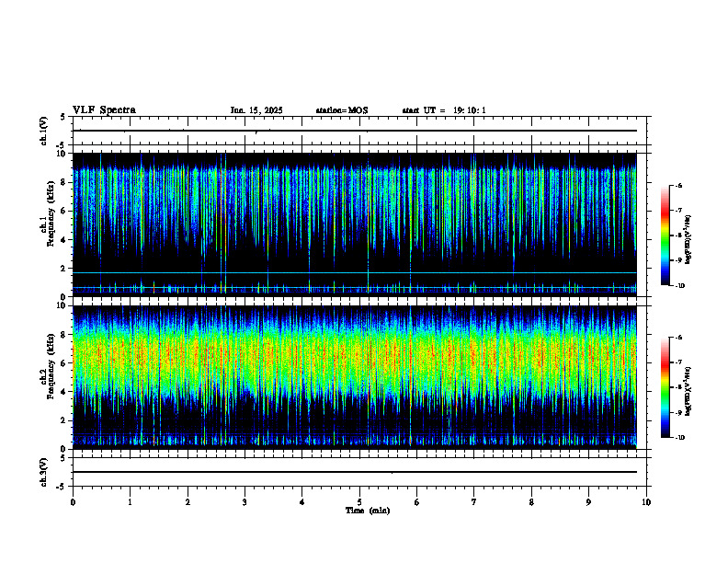Click the Time axis tick label "9"
Viewport: 728px width, 563px height.
tap(588, 502)
